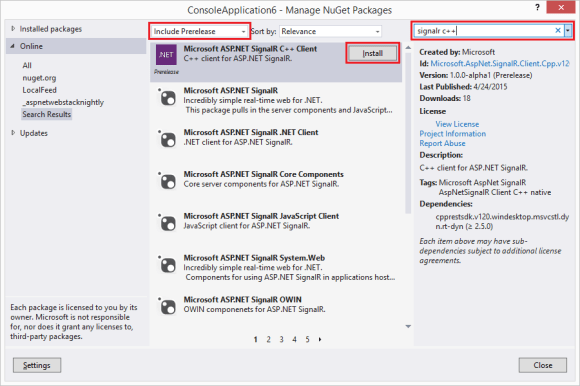Screen dimensions: 580x386
Task: Open the Report Abuse link
Action: (x=442, y=143)
